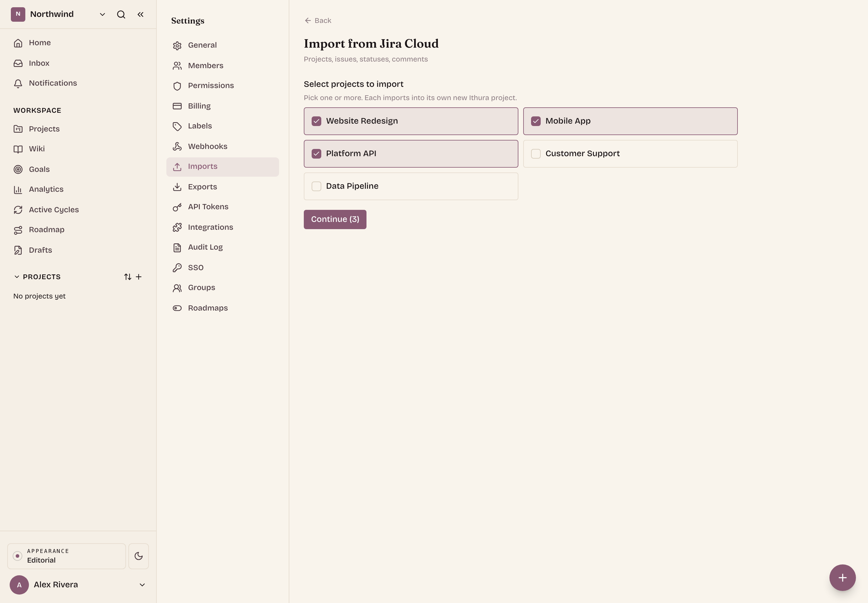Open the Roadmap icon in sidebar

coord(18,230)
